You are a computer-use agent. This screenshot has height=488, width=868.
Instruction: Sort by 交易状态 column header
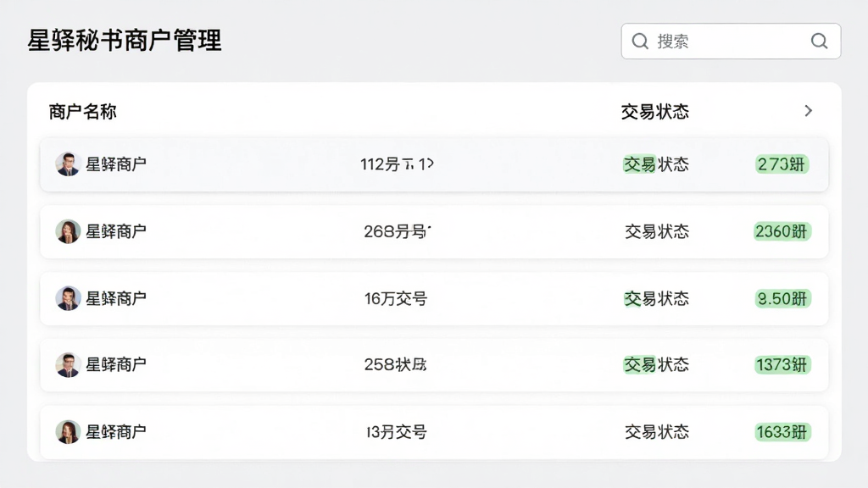click(655, 112)
